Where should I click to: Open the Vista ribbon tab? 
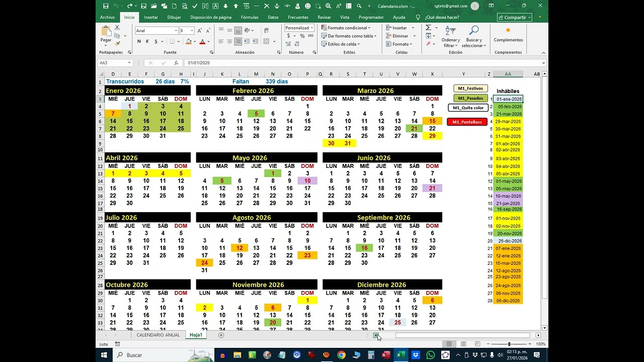[345, 17]
